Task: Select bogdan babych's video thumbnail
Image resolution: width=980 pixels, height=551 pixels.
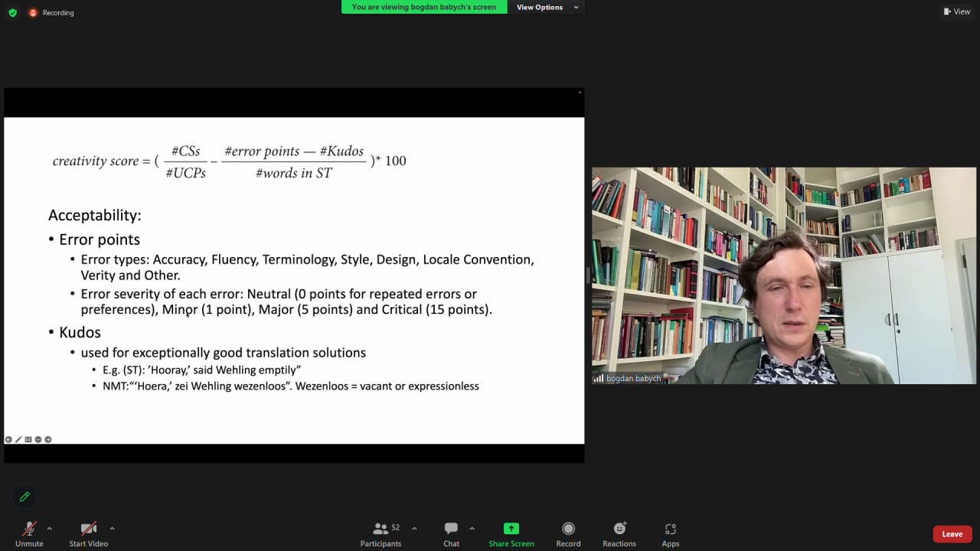Action: pos(784,275)
